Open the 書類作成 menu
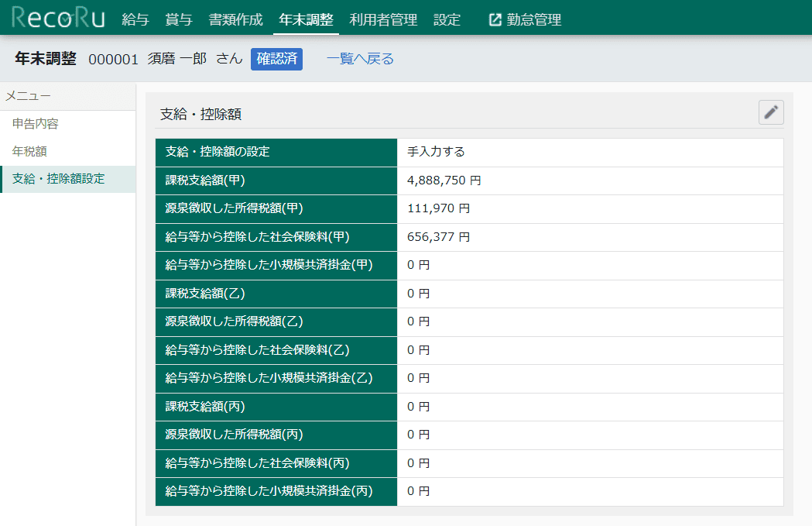 (235, 19)
